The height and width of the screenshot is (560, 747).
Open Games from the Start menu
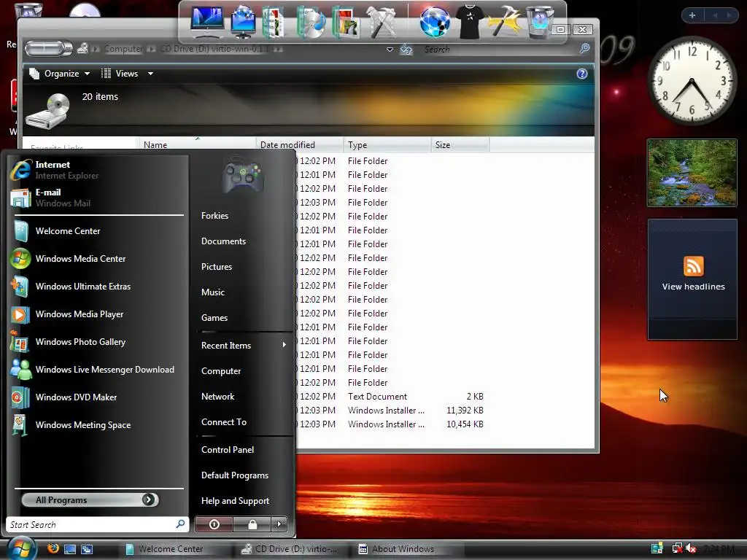pos(214,318)
